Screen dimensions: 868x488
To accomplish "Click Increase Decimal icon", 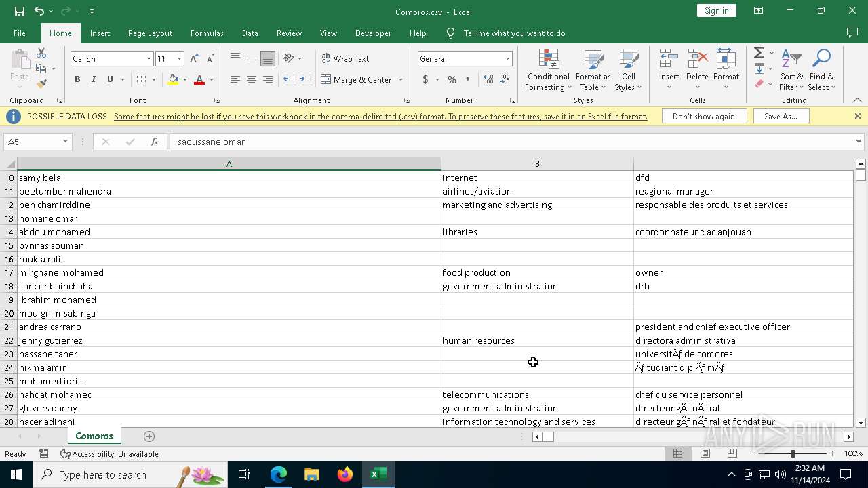I will point(488,79).
